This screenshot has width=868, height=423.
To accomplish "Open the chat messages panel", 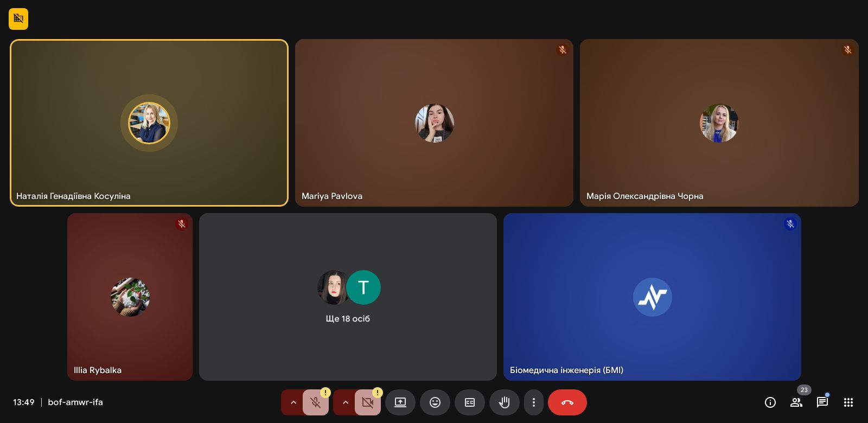I will (822, 402).
